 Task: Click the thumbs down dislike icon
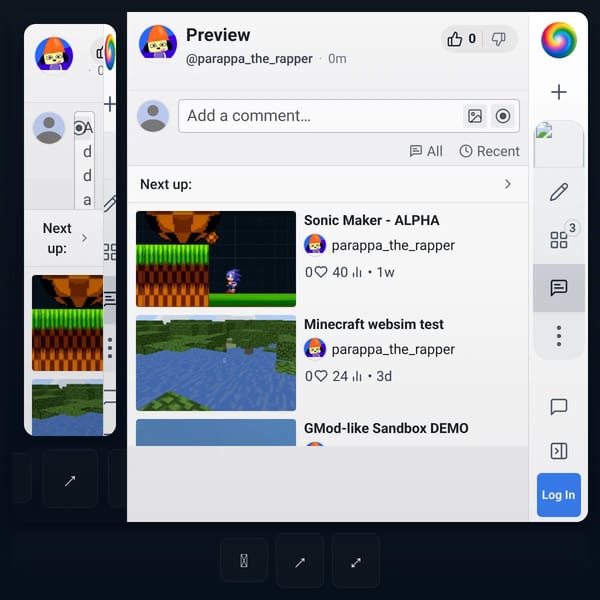[498, 39]
